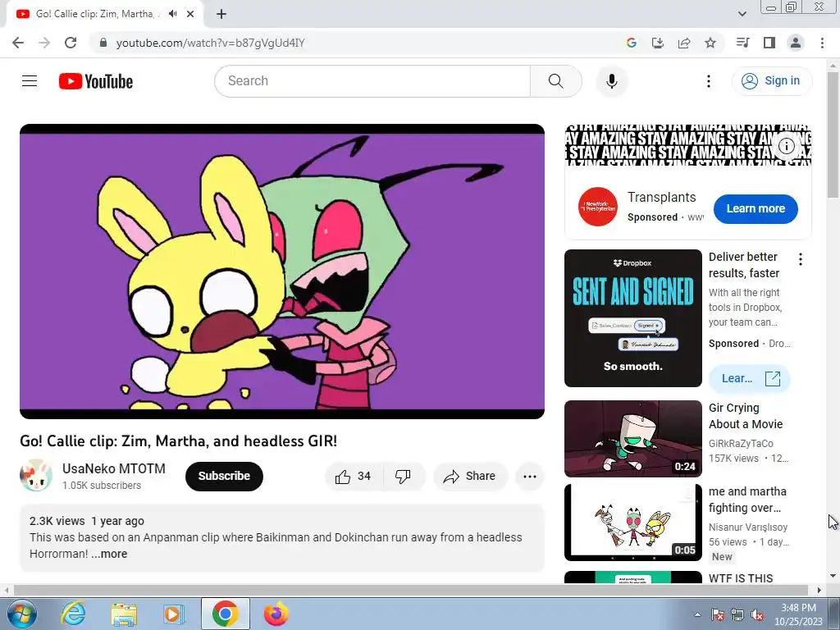Open Dropbox ad Learn more link
Screen dimensions: 840x630
[x=750, y=378]
